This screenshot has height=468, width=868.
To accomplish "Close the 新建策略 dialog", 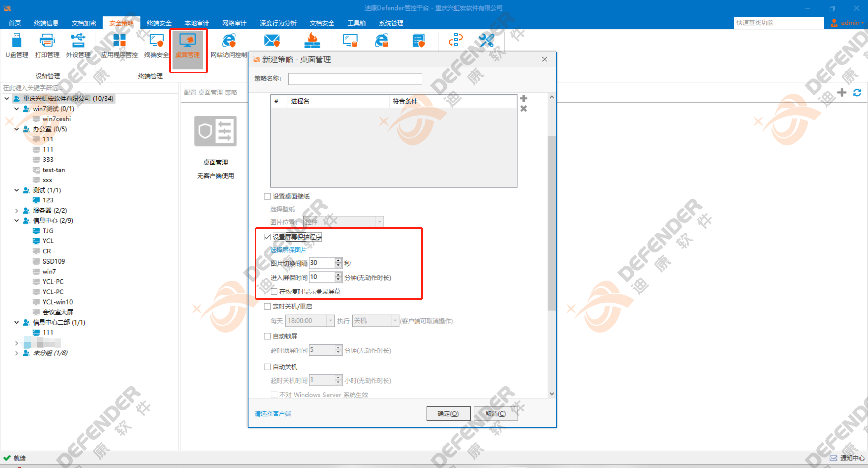I will (544, 59).
